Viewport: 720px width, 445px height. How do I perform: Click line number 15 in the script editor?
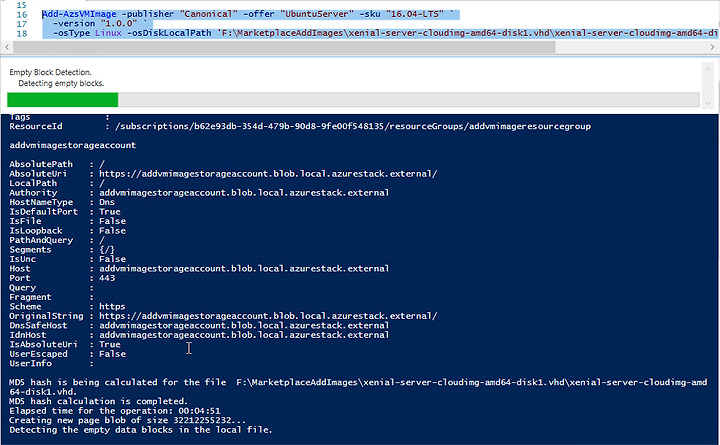(x=22, y=5)
